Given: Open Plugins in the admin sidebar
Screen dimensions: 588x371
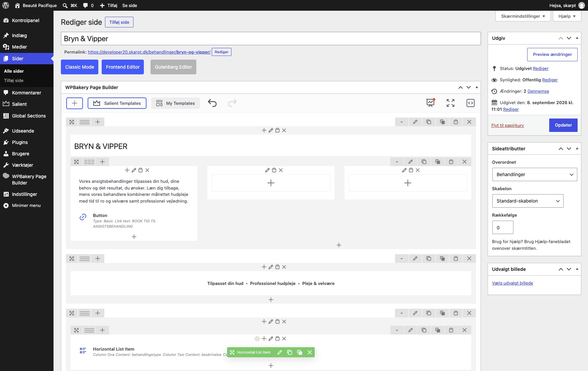Looking at the screenshot, I should tap(20, 142).
